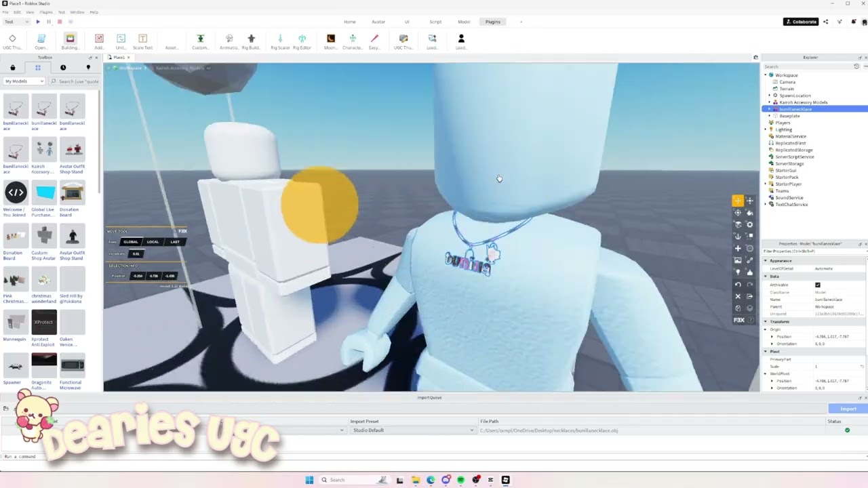
Task: Click the Load plugin with black avatar silhouette
Action: coord(461,41)
